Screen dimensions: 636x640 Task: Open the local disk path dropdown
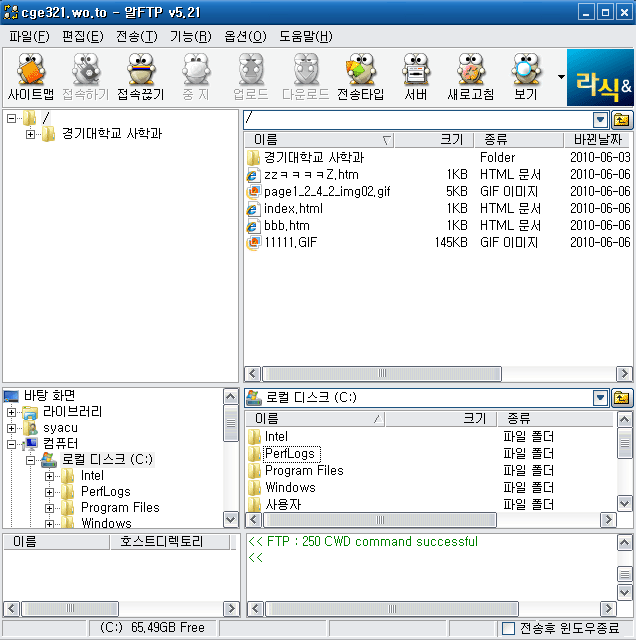600,398
